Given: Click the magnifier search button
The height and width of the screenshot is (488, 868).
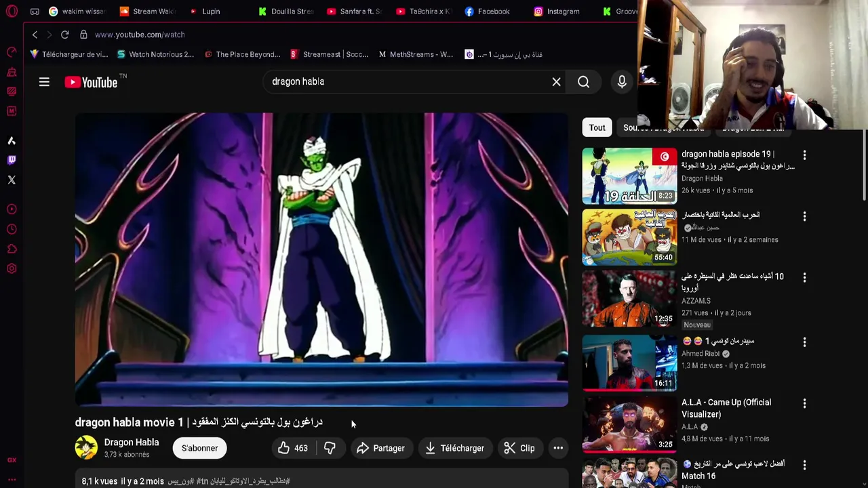Looking at the screenshot, I should 583,82.
